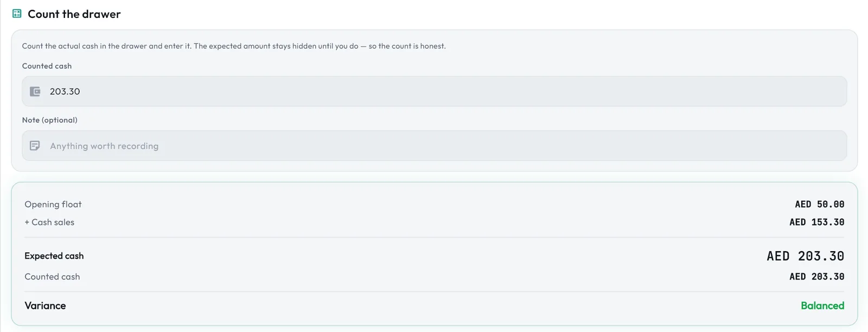Click the Variance label
868x332 pixels.
pos(45,305)
